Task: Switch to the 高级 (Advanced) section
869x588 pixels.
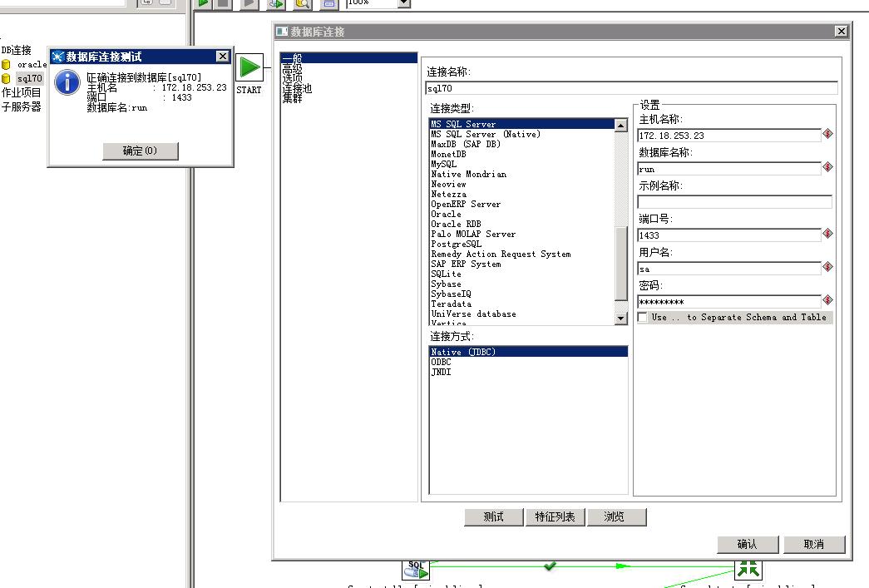Action: coord(292,69)
